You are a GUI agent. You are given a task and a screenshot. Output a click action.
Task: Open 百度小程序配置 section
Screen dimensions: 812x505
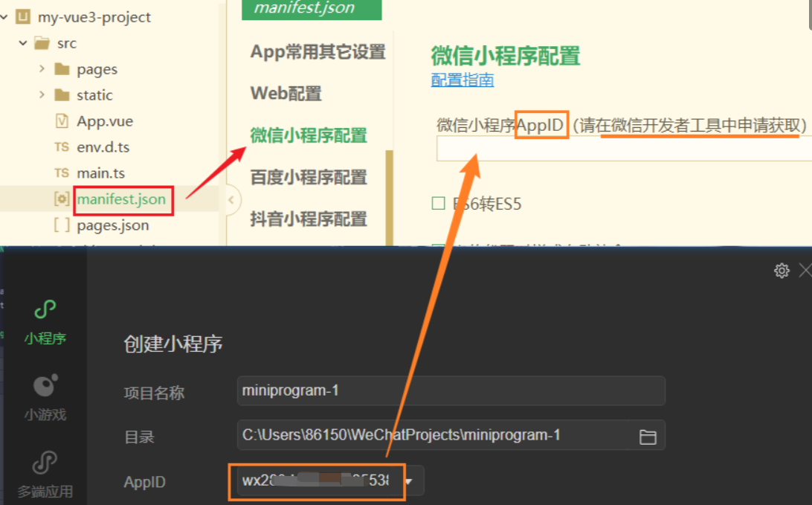tap(309, 177)
